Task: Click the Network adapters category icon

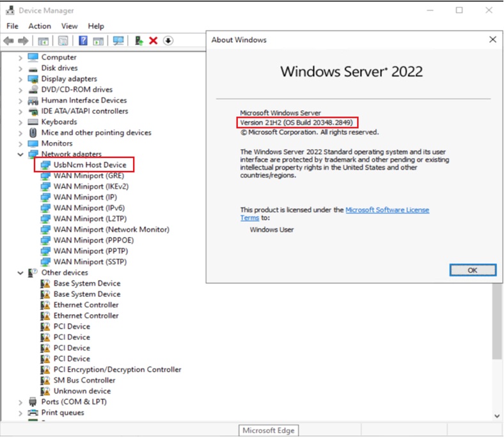Action: (x=33, y=154)
